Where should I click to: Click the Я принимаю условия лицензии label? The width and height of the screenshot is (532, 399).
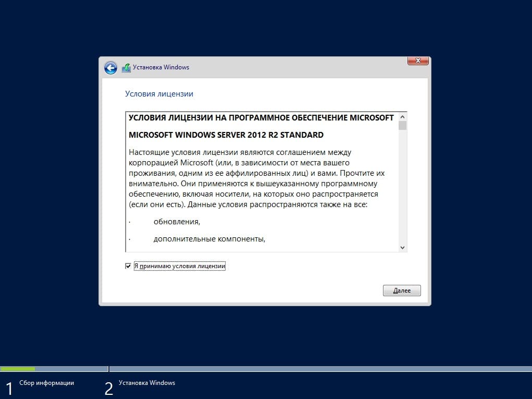[x=180, y=266]
